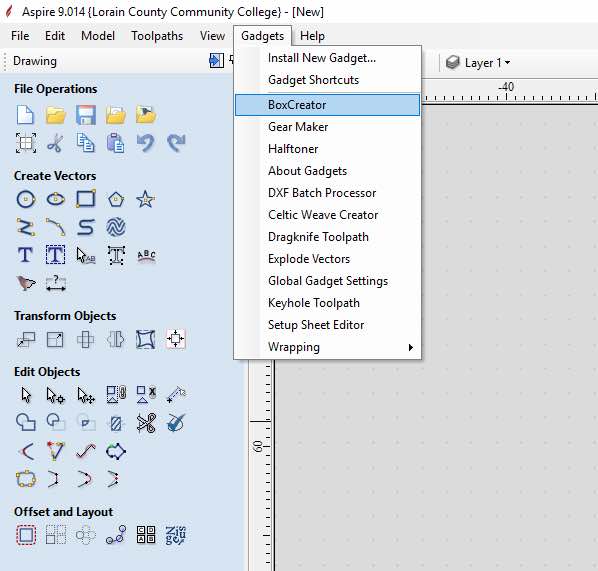Select the Draw Circle tool
Screen dimensions: 598x571
26,199
